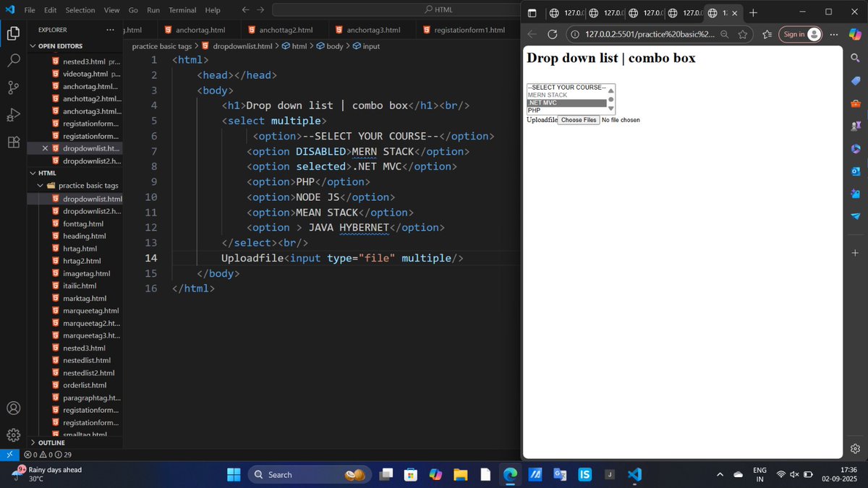
Task: Click the VS Code HTML search box
Action: pos(438,10)
